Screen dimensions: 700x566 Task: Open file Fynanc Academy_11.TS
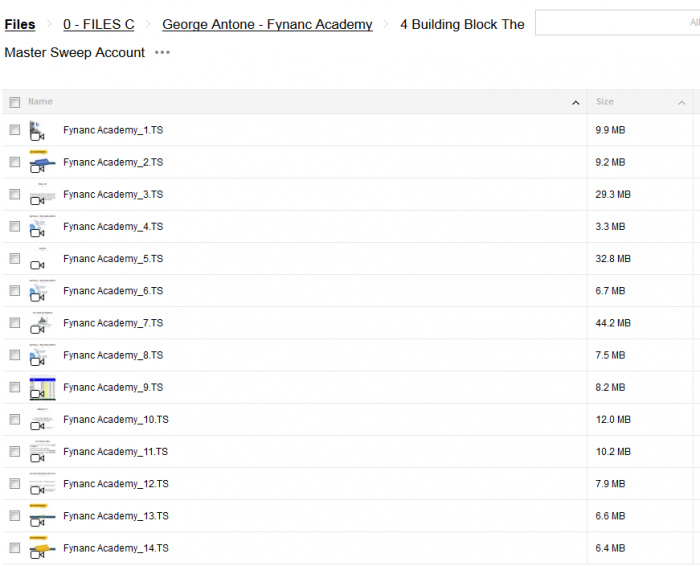pyautogui.click(x=116, y=451)
